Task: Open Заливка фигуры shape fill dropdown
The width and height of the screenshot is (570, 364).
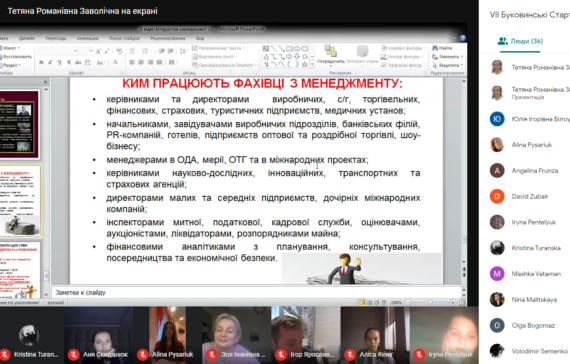Action: (x=402, y=48)
